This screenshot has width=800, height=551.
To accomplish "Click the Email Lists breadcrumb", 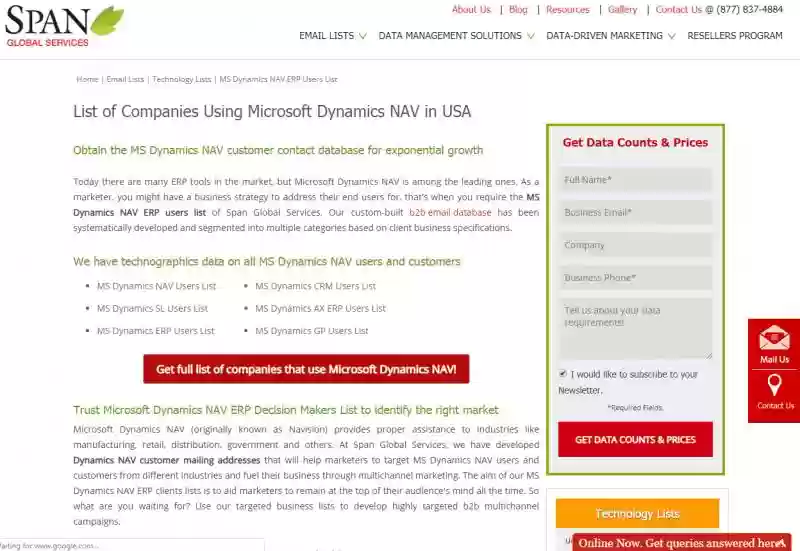I will [125, 79].
